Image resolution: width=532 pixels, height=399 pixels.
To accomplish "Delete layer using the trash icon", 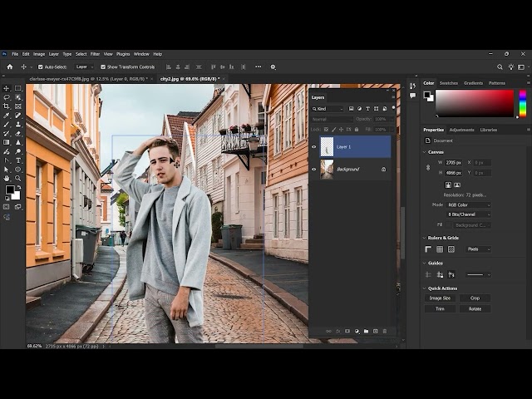I will (385, 331).
